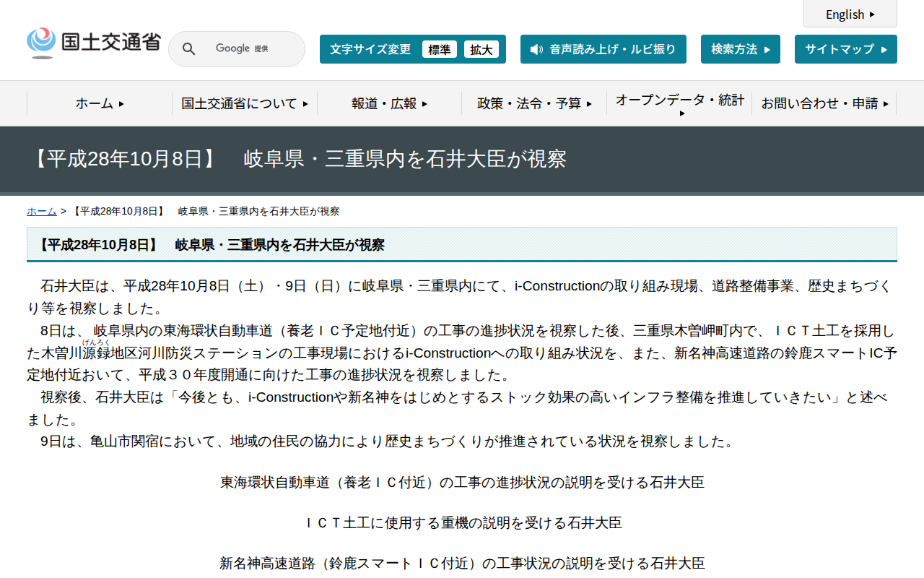Click the magnifying glass search icon
Screen dimensions: 924x578
(x=188, y=48)
